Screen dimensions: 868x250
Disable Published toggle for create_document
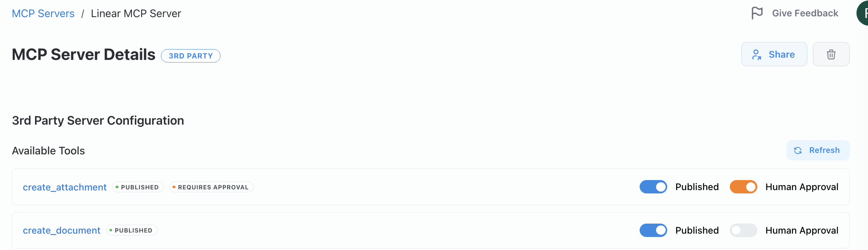pyautogui.click(x=653, y=230)
